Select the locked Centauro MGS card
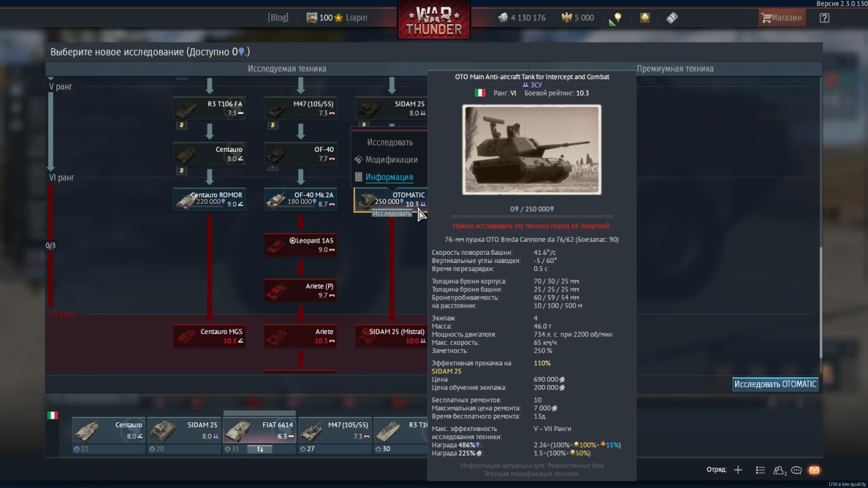Screen dimensions: 868x488 pos(210,336)
